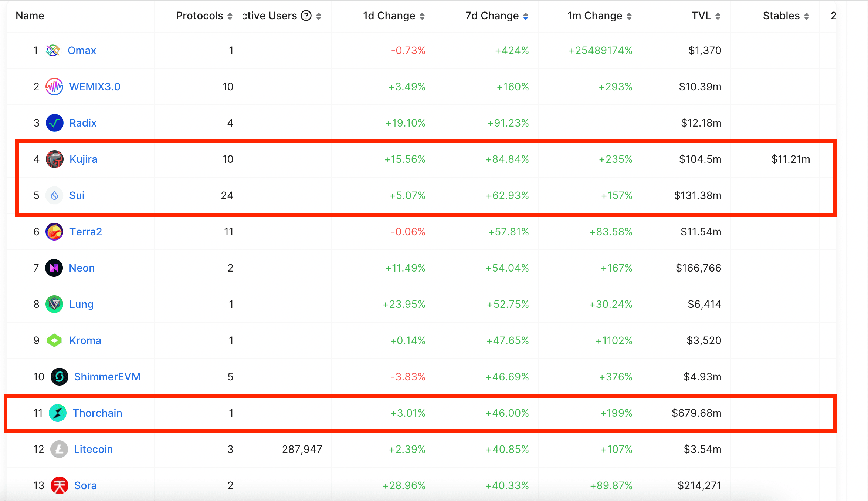
Task: Click the ShimmerEVM logo icon
Action: pyautogui.click(x=59, y=377)
